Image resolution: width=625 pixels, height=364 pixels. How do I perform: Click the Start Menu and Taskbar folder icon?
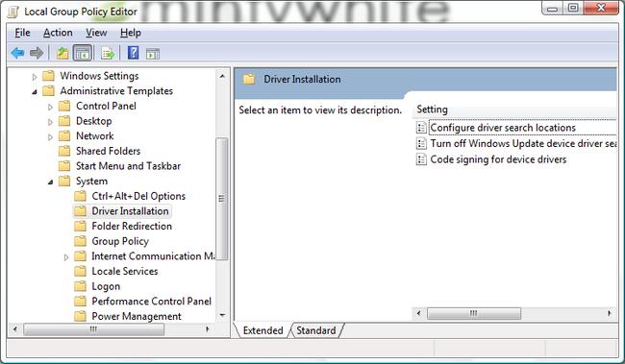(64, 166)
